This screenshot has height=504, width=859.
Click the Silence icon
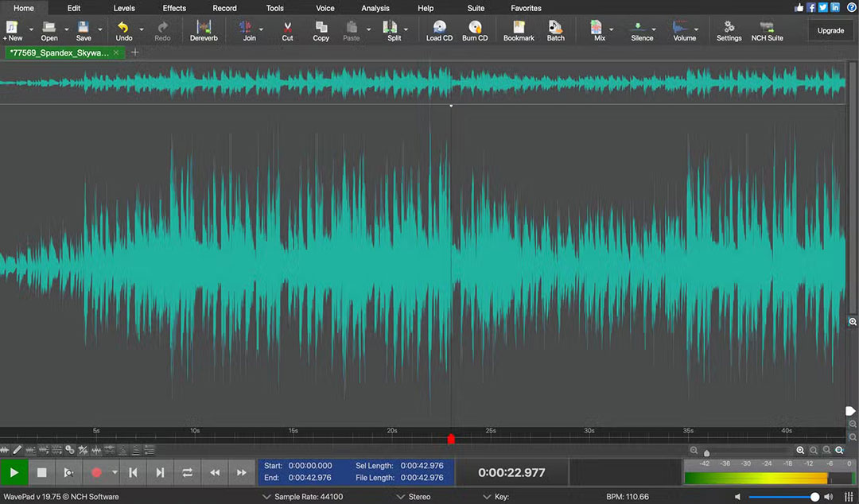640,30
